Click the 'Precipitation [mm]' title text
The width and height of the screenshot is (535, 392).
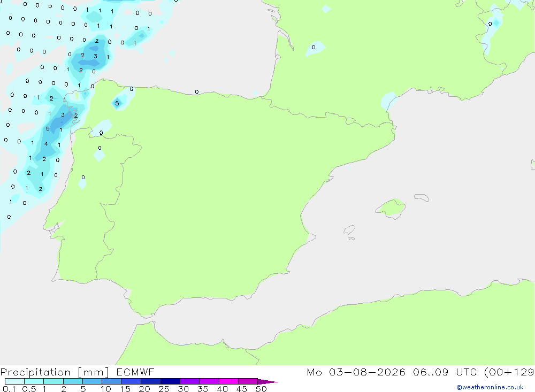coord(55,372)
